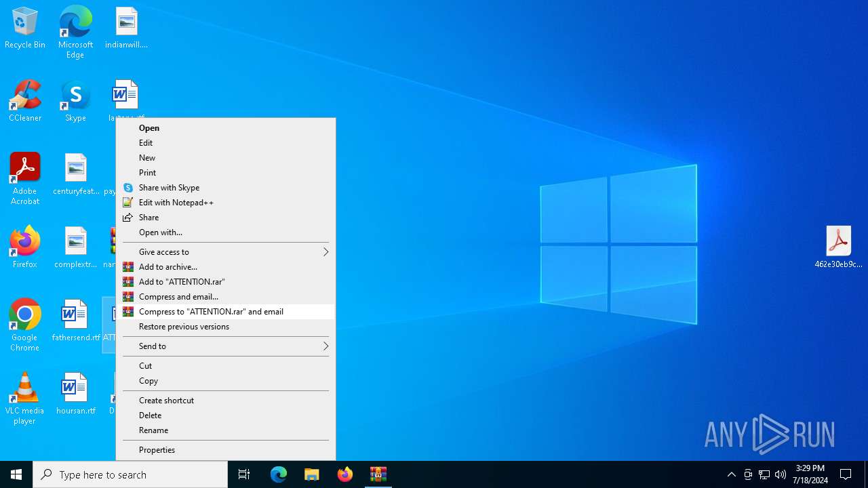
Task: Choose Rename in context menu
Action: 226,430
